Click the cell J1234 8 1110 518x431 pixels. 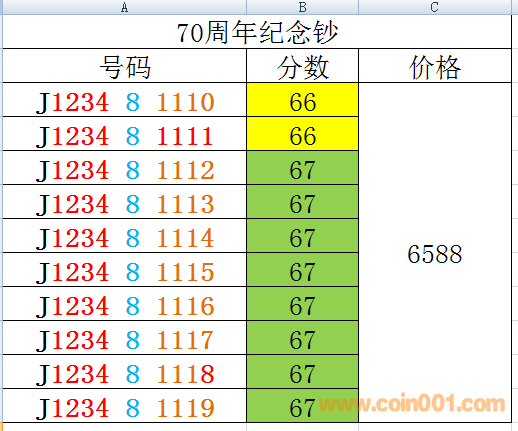(x=124, y=100)
